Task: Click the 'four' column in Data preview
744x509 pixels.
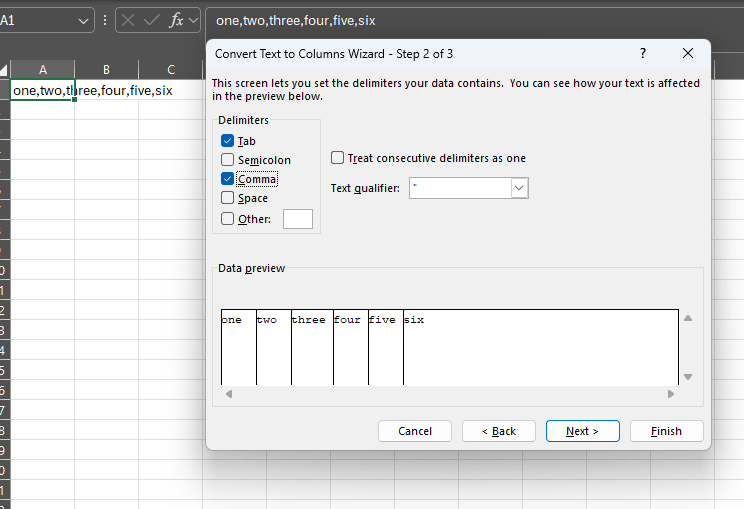Action: (351, 347)
